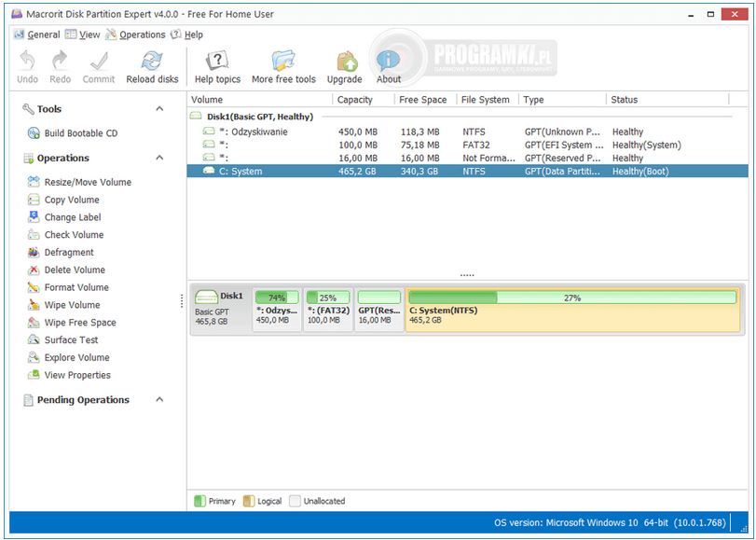Click the horizontal pane splitter dots
Viewport: 756px width, 540px height.
coord(467,275)
